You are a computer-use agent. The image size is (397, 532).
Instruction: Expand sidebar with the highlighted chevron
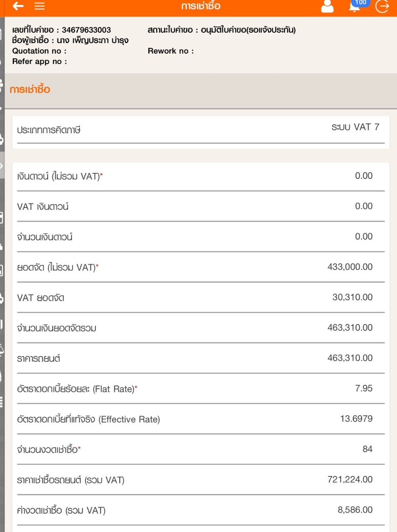pos(2,165)
